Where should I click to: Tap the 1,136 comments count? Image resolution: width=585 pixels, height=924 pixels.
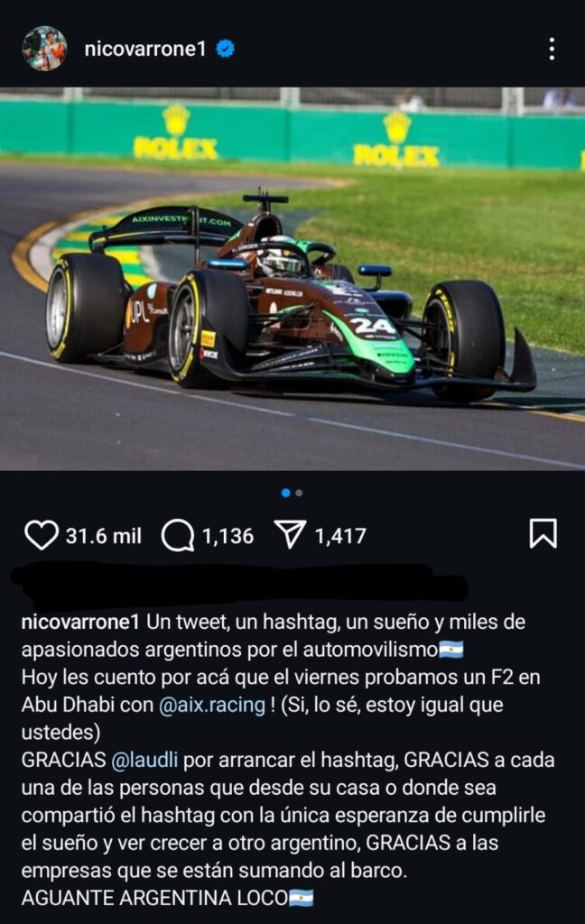(x=227, y=536)
